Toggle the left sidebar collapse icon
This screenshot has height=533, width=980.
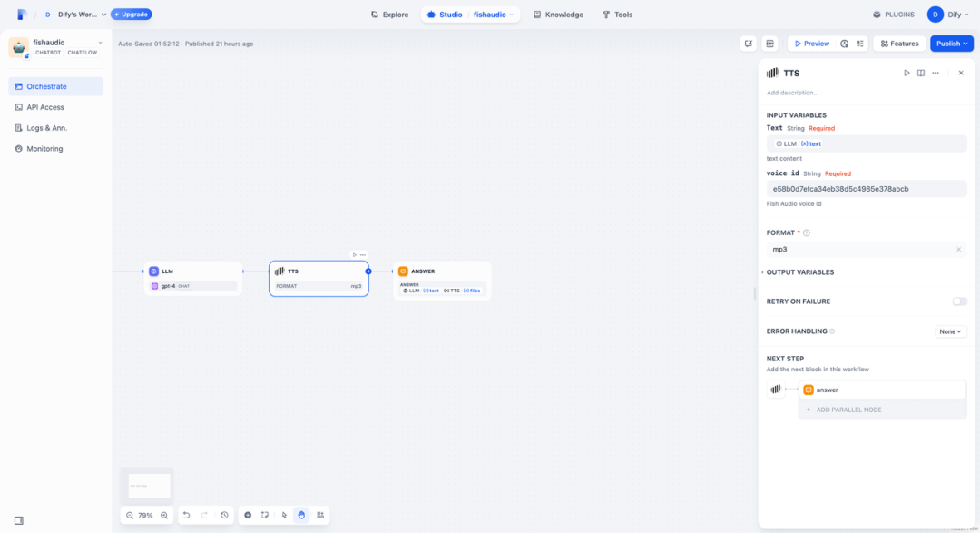tap(18, 520)
